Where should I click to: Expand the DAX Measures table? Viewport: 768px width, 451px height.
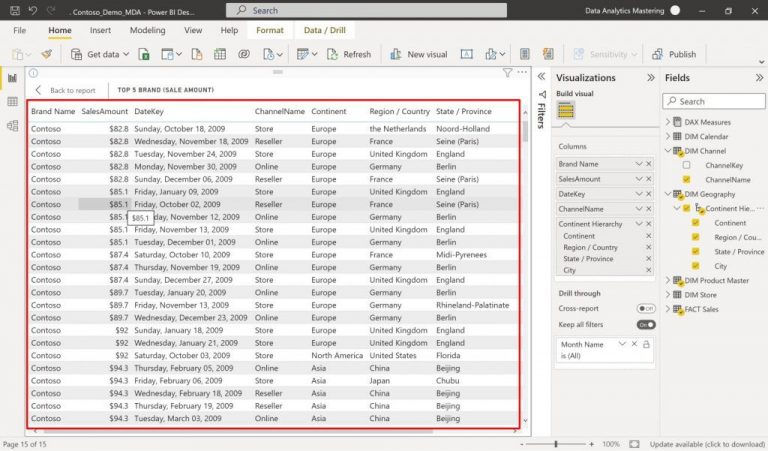pyautogui.click(x=668, y=122)
